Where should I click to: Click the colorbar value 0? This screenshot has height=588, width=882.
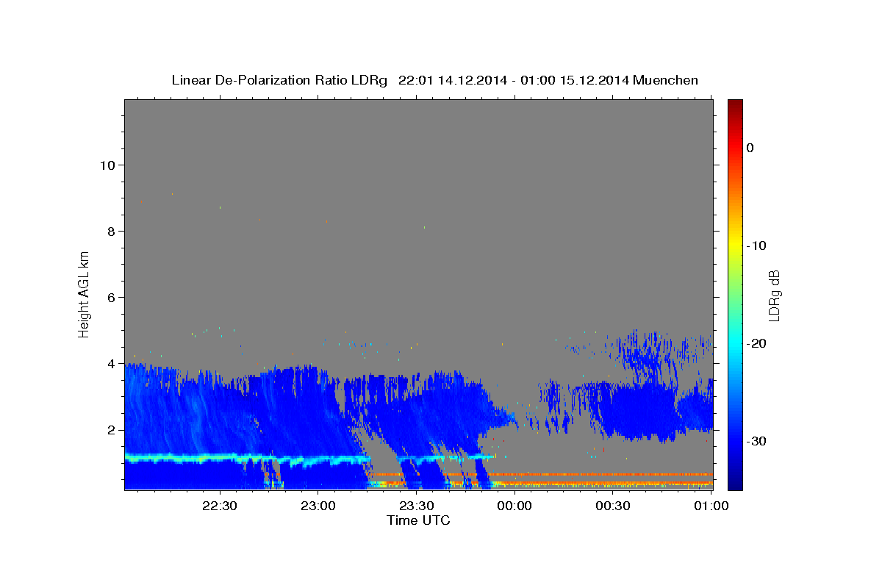click(750, 148)
